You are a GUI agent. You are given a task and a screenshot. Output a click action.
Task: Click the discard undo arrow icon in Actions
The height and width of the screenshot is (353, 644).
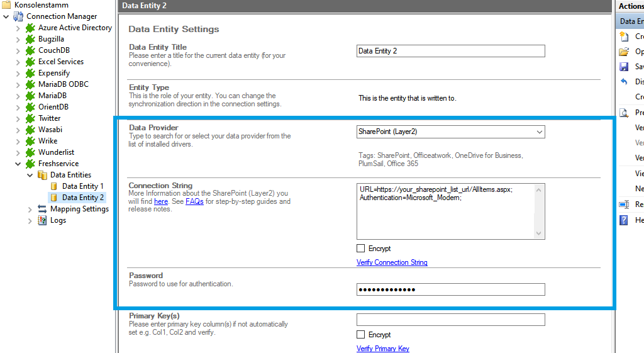pos(624,81)
